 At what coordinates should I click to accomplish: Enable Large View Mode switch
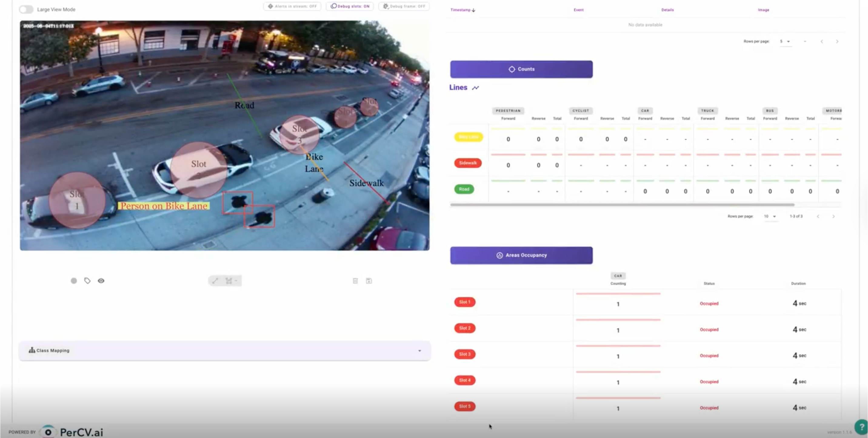[26, 9]
